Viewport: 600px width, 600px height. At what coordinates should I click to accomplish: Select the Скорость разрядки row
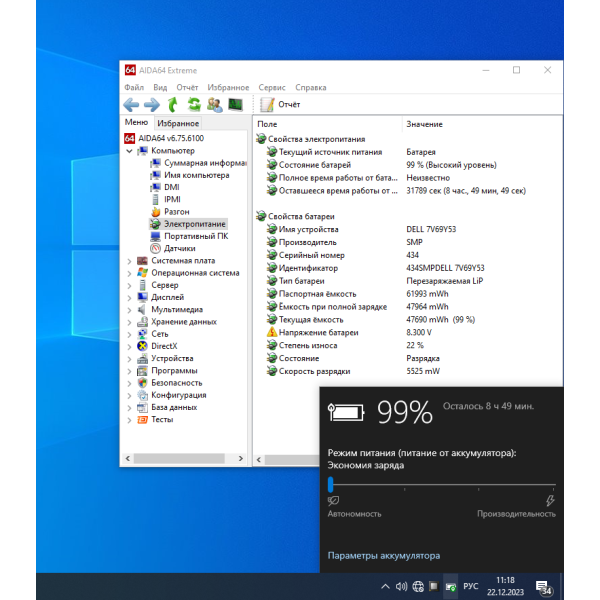point(408,371)
